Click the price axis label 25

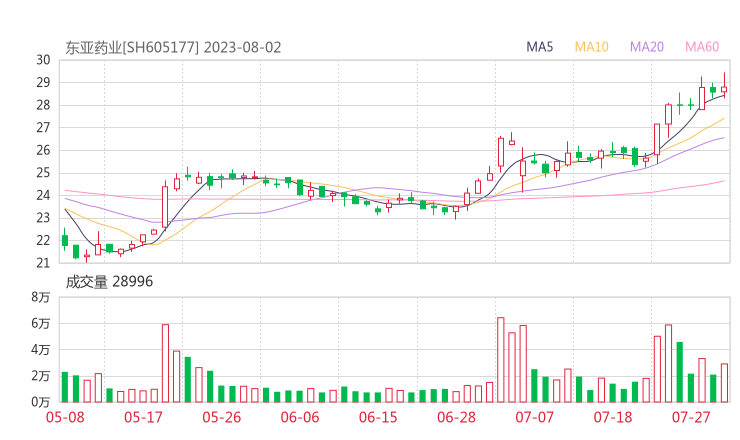coord(43,173)
